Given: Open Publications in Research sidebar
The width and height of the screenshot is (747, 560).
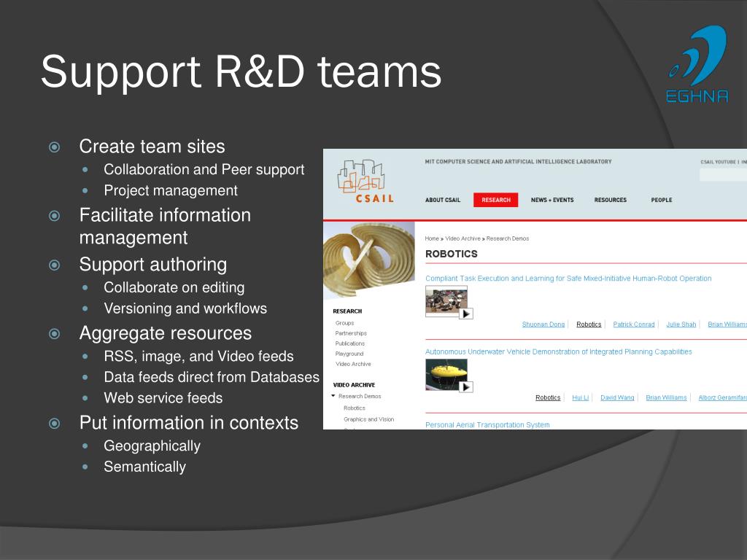Looking at the screenshot, I should point(349,343).
